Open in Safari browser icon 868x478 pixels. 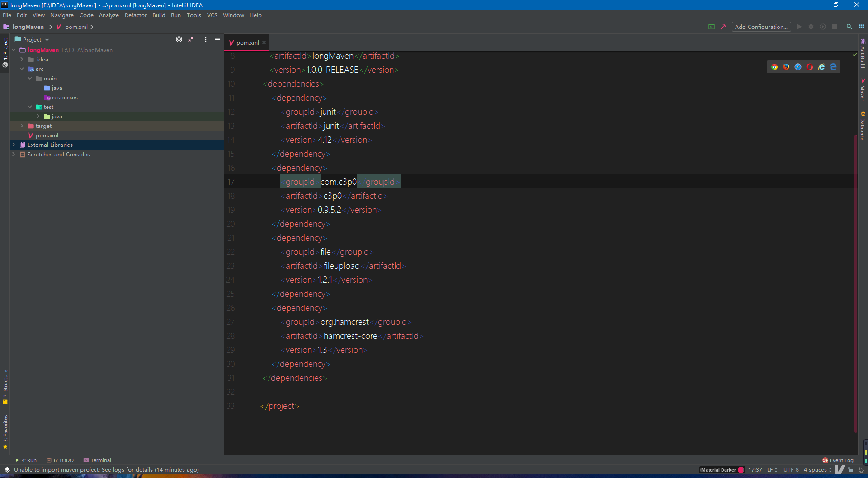[x=798, y=67]
